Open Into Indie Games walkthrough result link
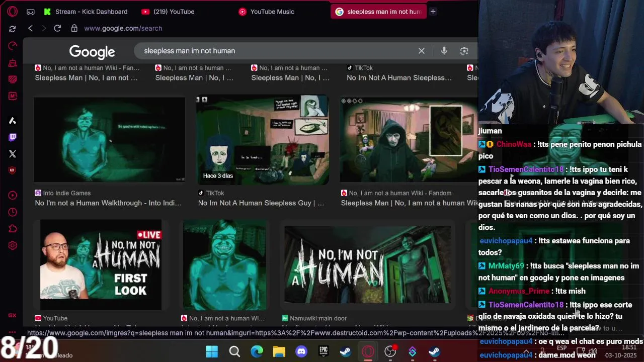The image size is (644, 362). [x=108, y=203]
